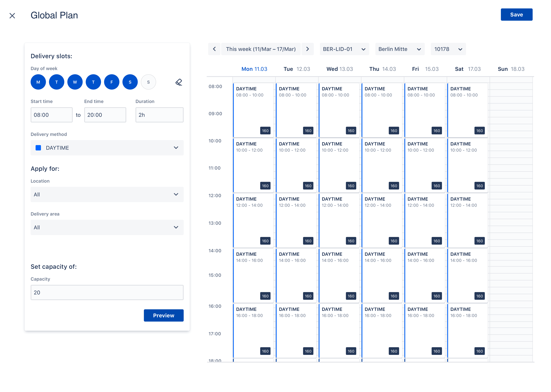Edit the End time field

click(105, 115)
